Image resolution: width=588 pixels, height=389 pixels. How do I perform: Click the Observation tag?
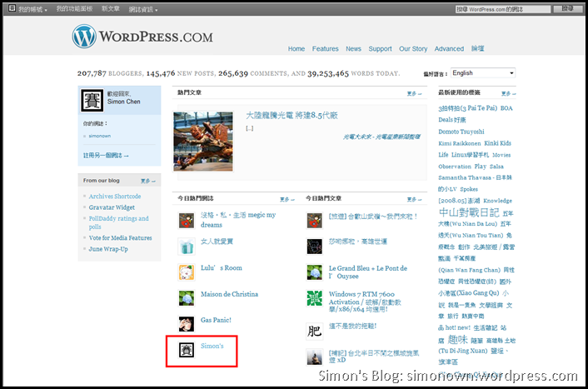455,166
